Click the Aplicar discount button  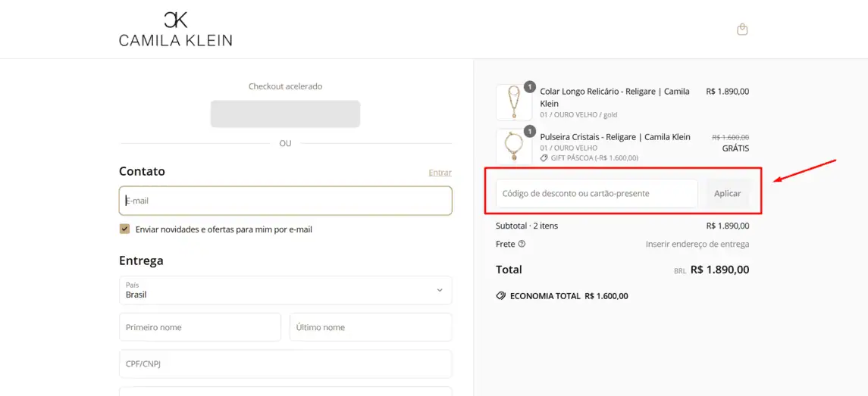point(728,194)
